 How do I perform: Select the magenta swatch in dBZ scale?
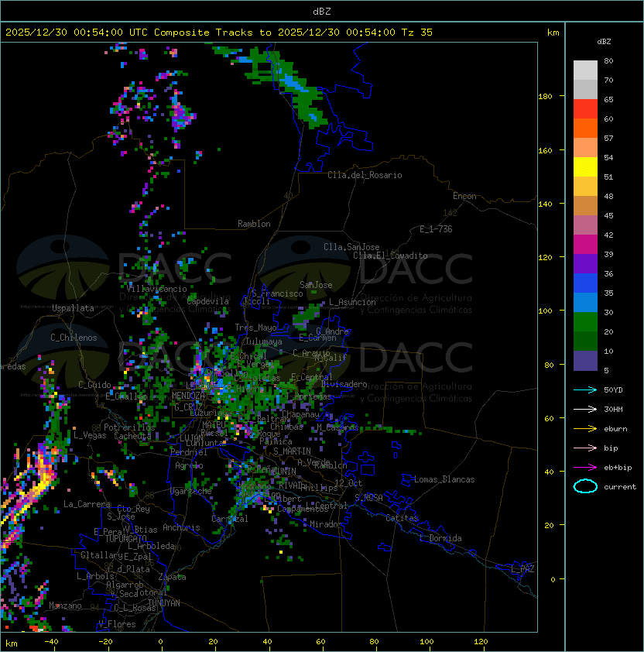coord(585,245)
